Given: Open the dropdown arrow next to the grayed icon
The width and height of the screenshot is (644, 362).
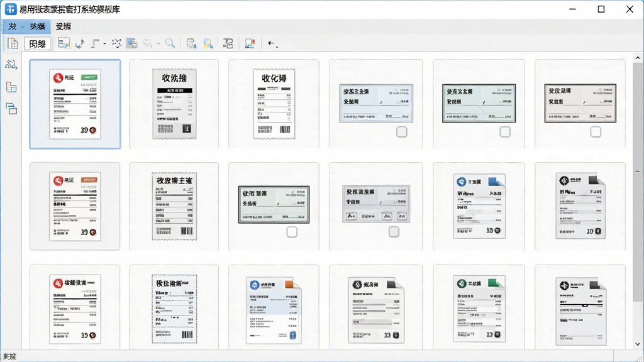Looking at the screenshot, I should point(158,43).
